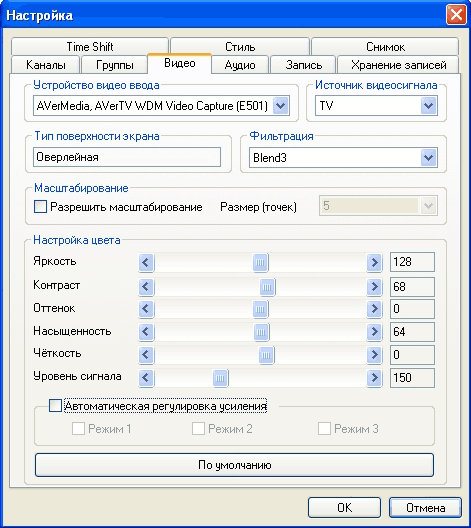
Task: Increase Уровень сигнала with right arrow
Action: tap(374, 378)
